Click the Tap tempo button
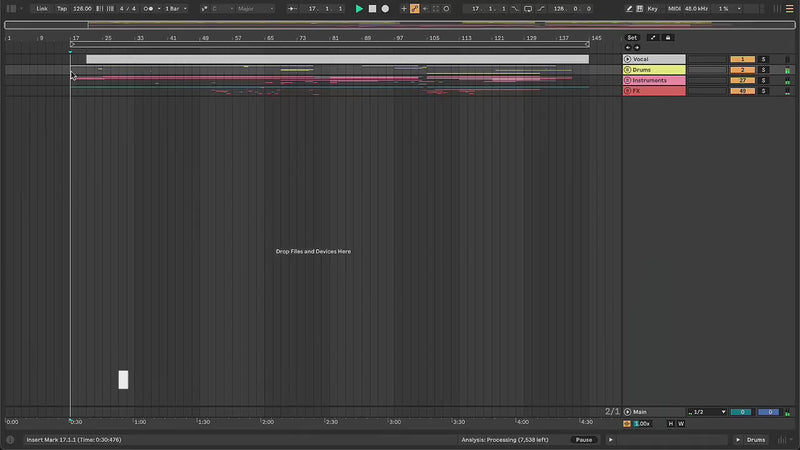Image resolution: width=800 pixels, height=450 pixels. (62, 8)
